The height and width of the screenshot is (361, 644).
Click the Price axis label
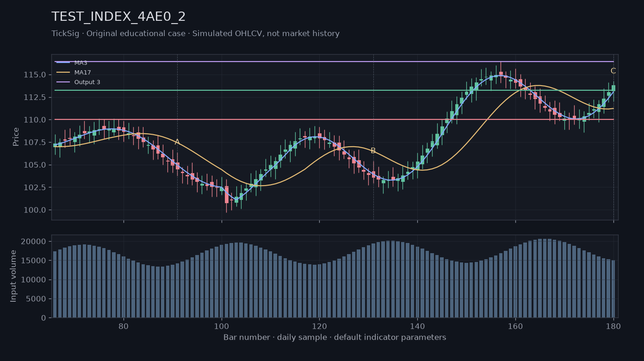[16, 137]
